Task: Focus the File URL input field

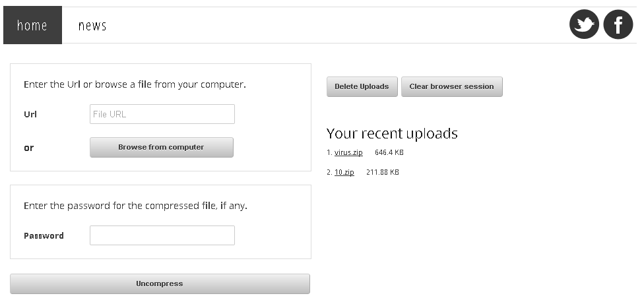Action: pos(162,114)
